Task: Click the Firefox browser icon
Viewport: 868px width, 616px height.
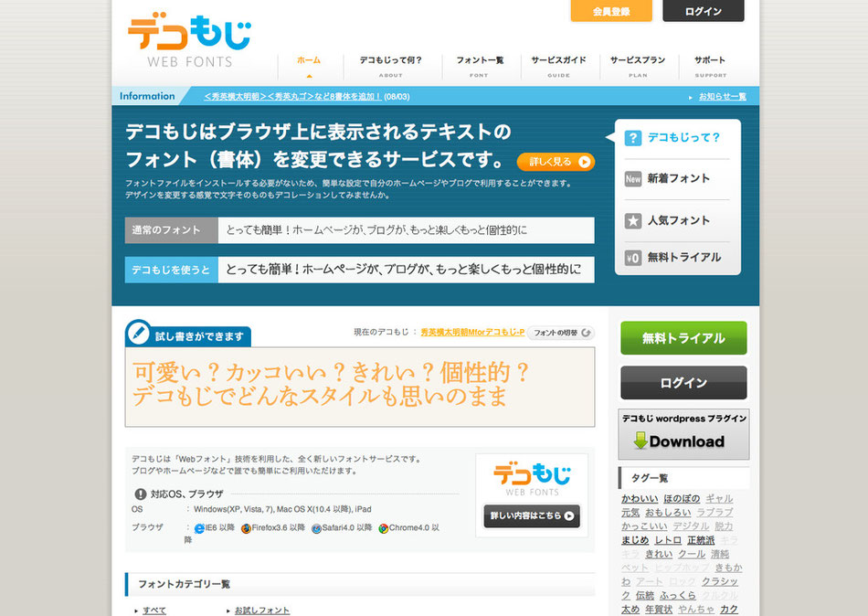Action: 246,528
